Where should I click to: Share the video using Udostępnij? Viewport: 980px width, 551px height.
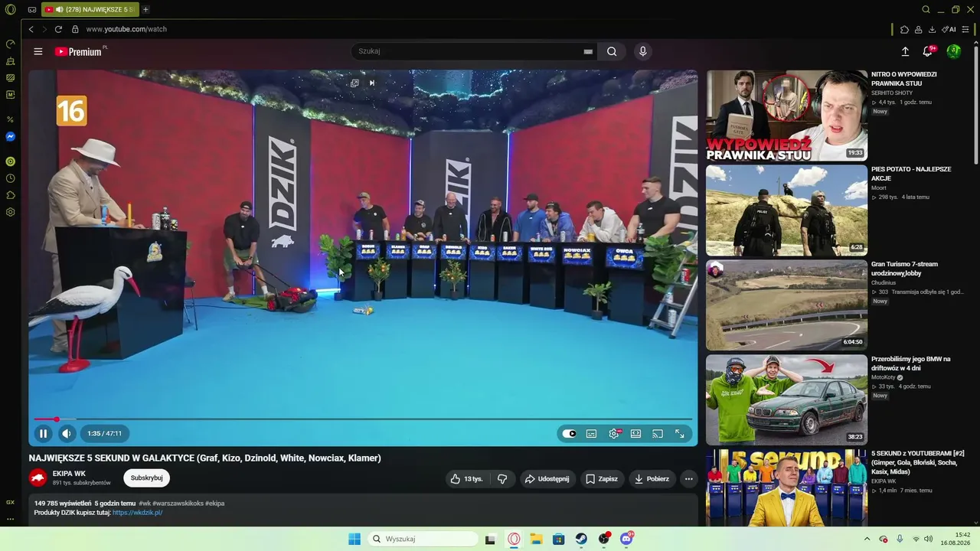pyautogui.click(x=547, y=479)
